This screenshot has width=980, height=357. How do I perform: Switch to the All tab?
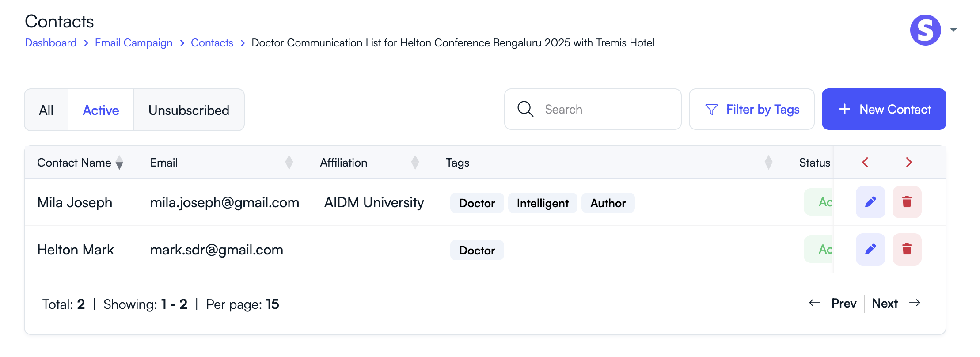pyautogui.click(x=46, y=110)
